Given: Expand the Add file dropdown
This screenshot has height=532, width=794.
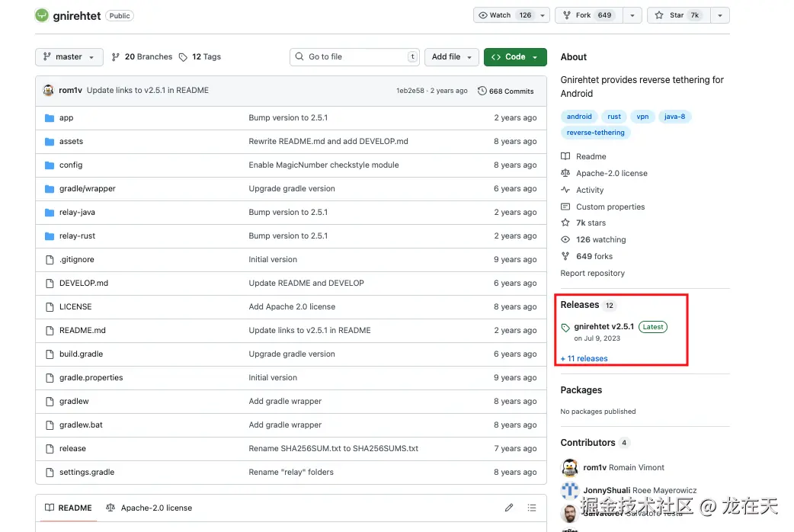Looking at the screenshot, I should click(452, 56).
